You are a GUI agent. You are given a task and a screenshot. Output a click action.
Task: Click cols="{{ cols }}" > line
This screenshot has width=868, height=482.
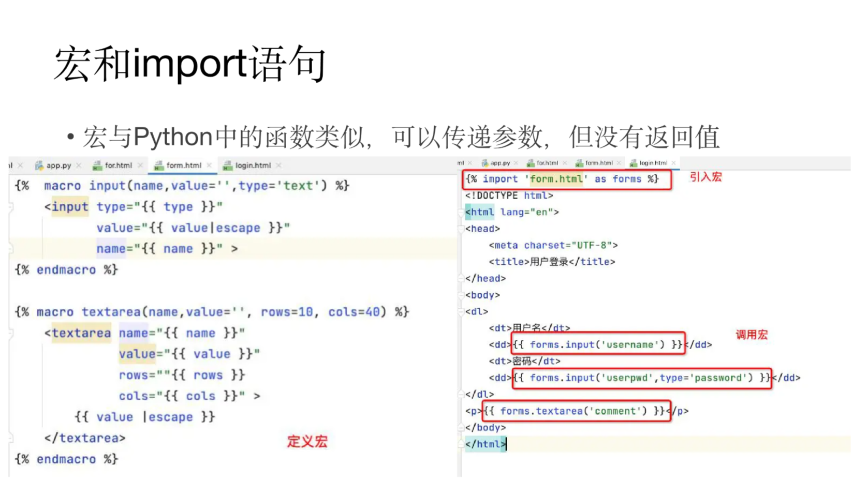click(189, 396)
